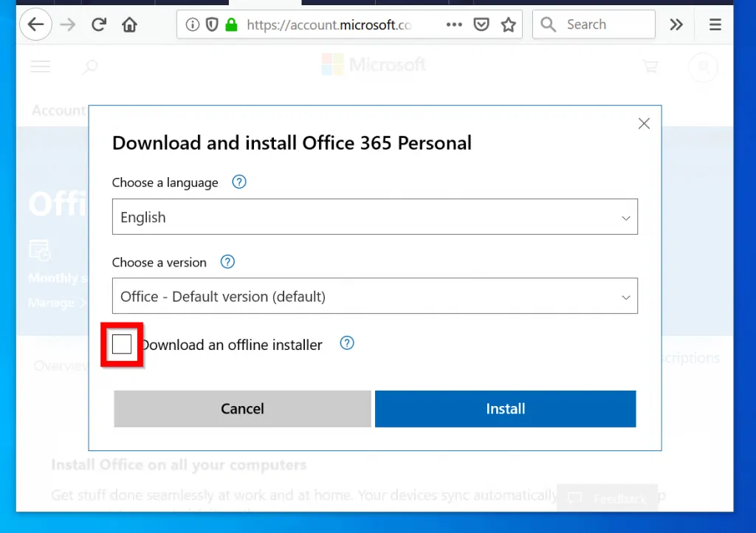This screenshot has width=756, height=533.
Task: Go back with the browser back arrow
Action: pos(35,24)
